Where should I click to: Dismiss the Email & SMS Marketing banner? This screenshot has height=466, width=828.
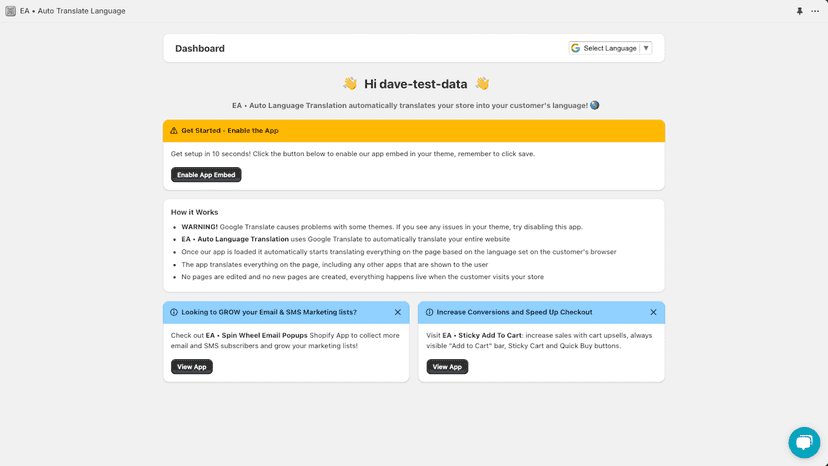coord(398,312)
